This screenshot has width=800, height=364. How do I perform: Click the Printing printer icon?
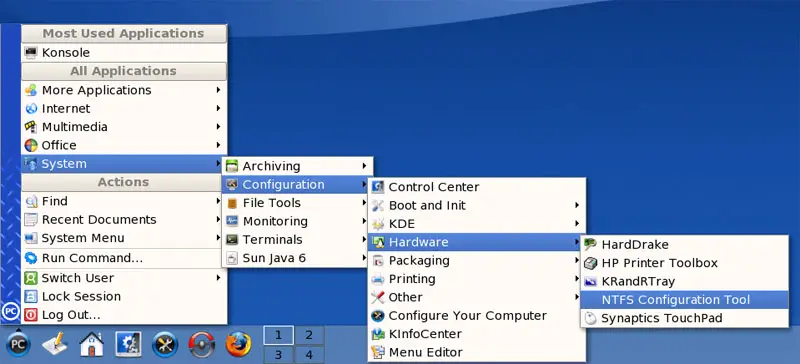coord(378,279)
